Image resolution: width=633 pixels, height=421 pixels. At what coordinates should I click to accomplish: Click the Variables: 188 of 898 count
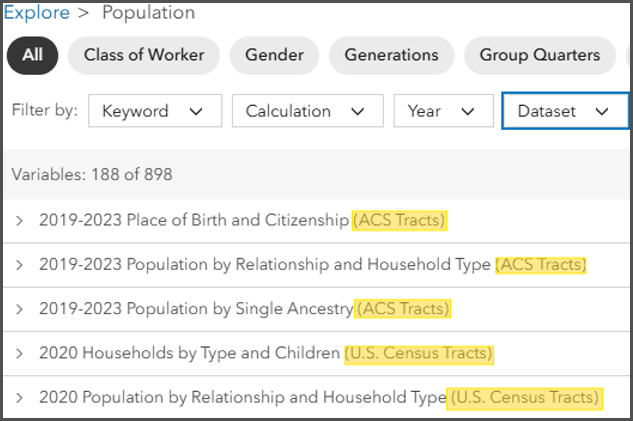tap(92, 175)
